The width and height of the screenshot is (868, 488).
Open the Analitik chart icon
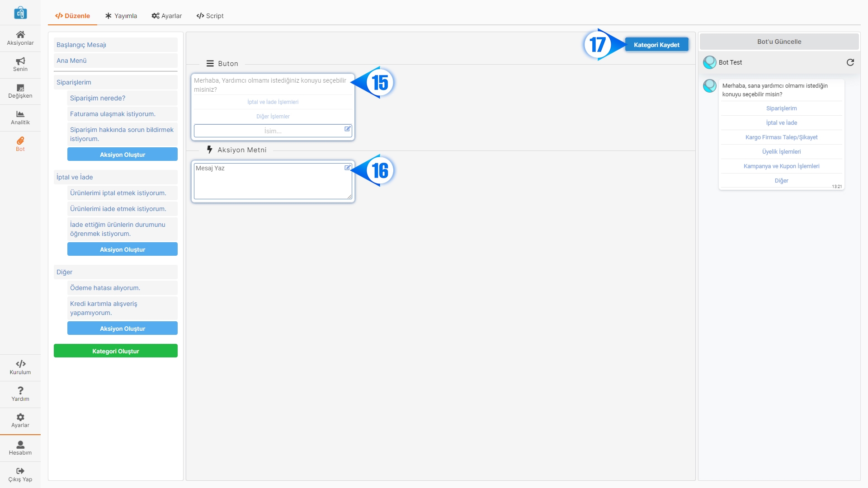20,114
